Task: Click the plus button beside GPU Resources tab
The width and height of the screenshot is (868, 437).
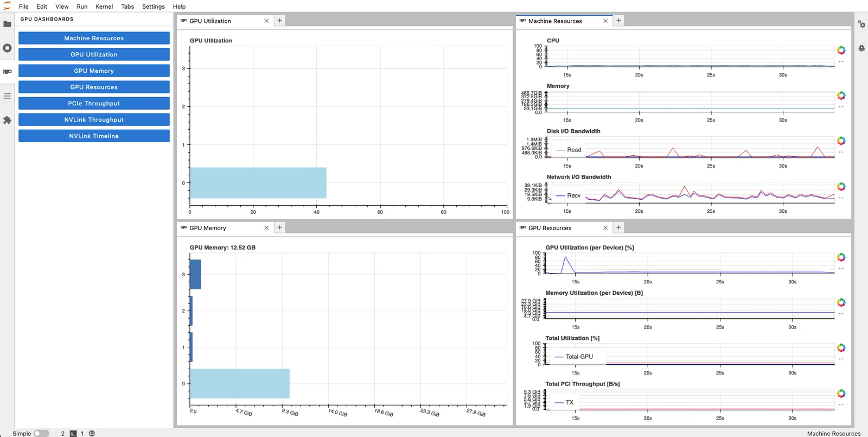Action: click(x=618, y=227)
